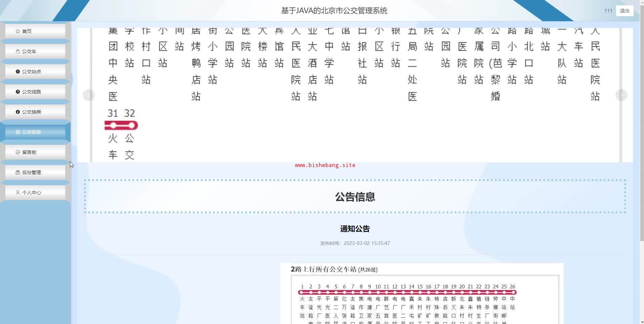Image resolution: width=644 pixels, height=324 pixels.
Task: Show next slide with carousel right arrow
Action: point(621,95)
